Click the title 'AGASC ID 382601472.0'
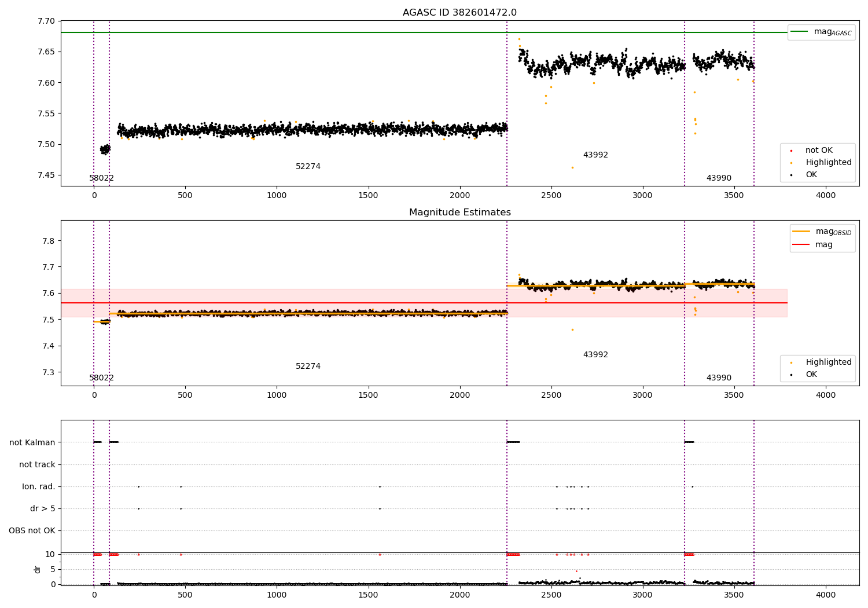The image size is (868, 608). (x=459, y=13)
